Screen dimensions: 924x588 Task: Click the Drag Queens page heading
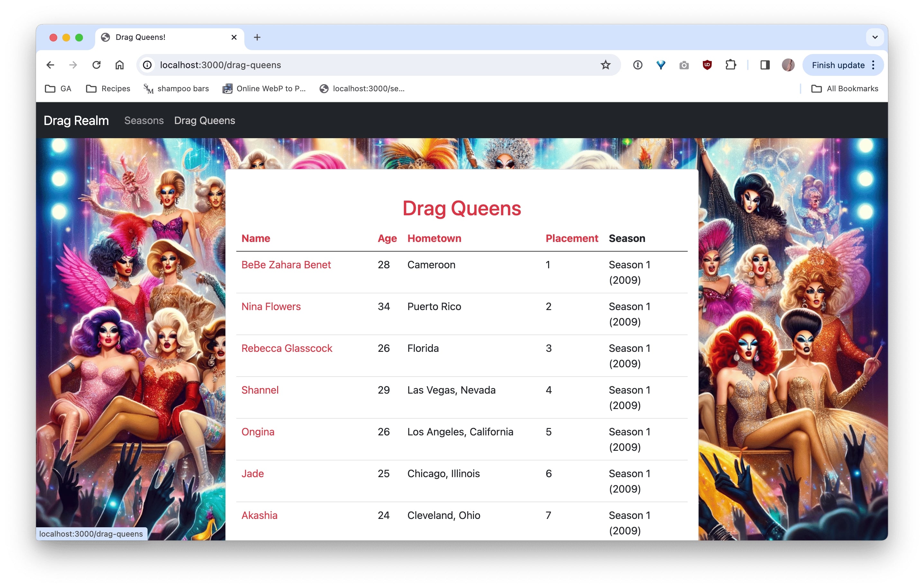pos(462,208)
